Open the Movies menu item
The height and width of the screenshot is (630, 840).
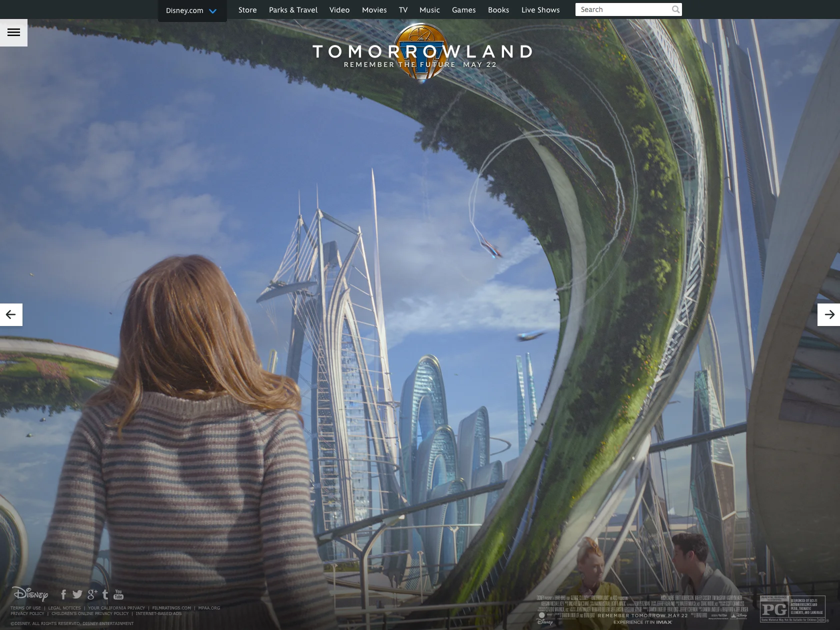(x=374, y=10)
